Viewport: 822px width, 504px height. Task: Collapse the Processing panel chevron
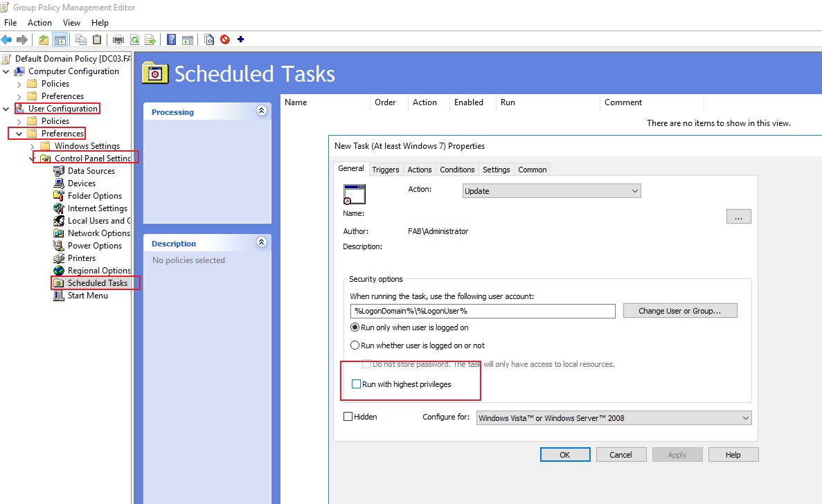[x=262, y=111]
